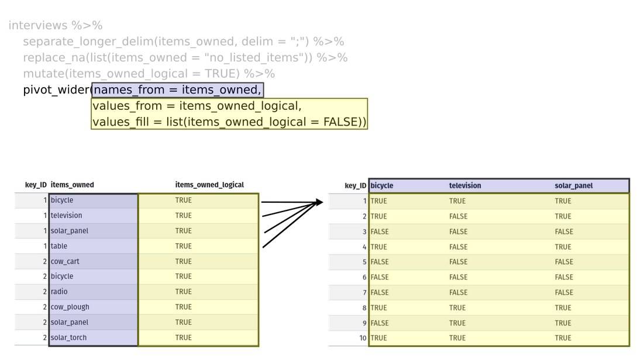Click the 'cow_cart' cell in left table

click(x=65, y=261)
